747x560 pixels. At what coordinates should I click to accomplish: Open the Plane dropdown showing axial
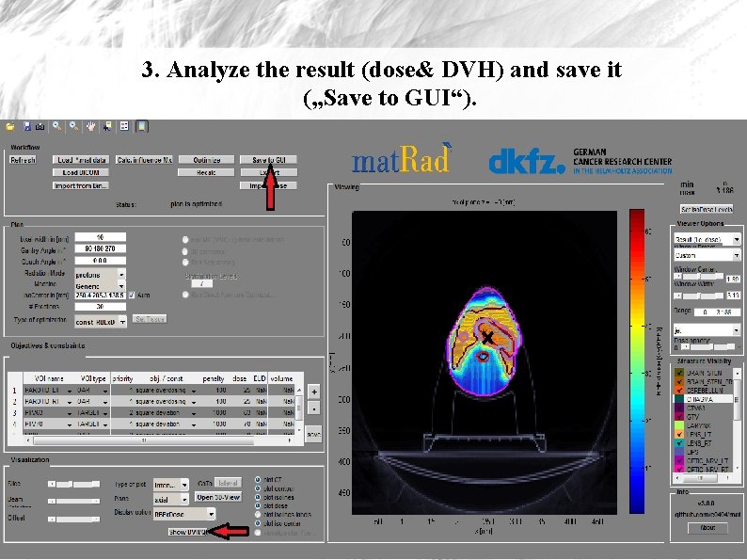pyautogui.click(x=170, y=500)
